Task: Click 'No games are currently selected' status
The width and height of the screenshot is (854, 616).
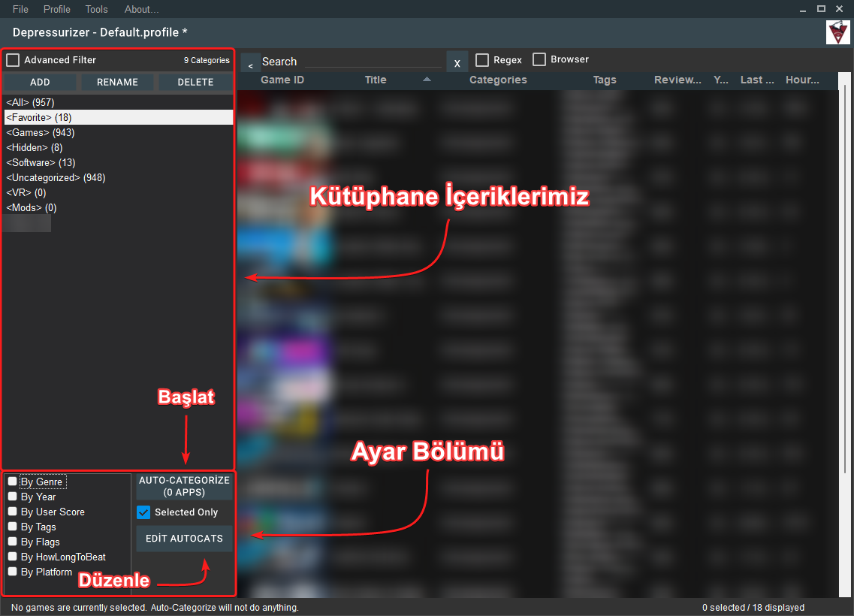Action: pyautogui.click(x=155, y=607)
